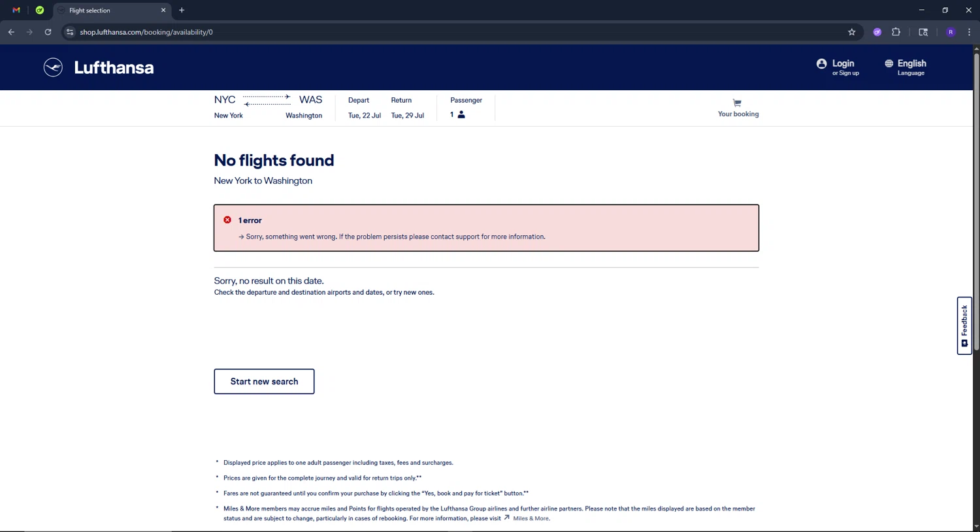Click the Lufthansa crane logo
The image size is (980, 532).
coord(53,67)
